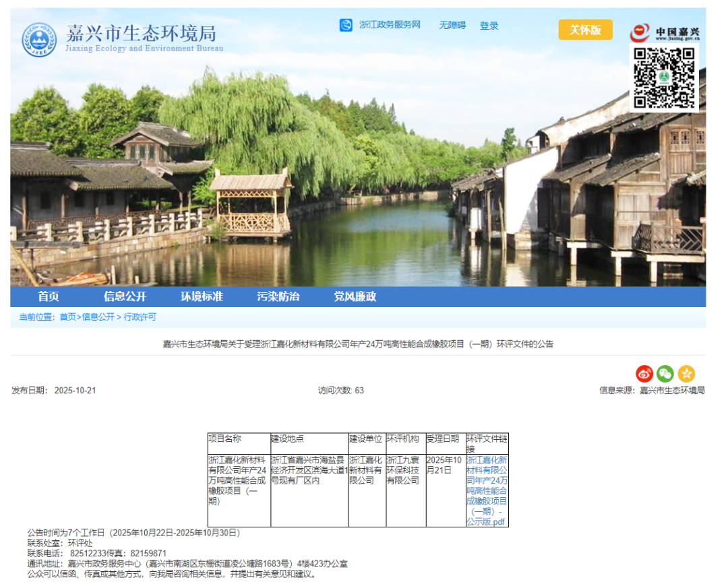Screen dimensions: 728x586
Task: Click the round Jiaxing Ecology Bureau emblem
Action: pos(39,40)
